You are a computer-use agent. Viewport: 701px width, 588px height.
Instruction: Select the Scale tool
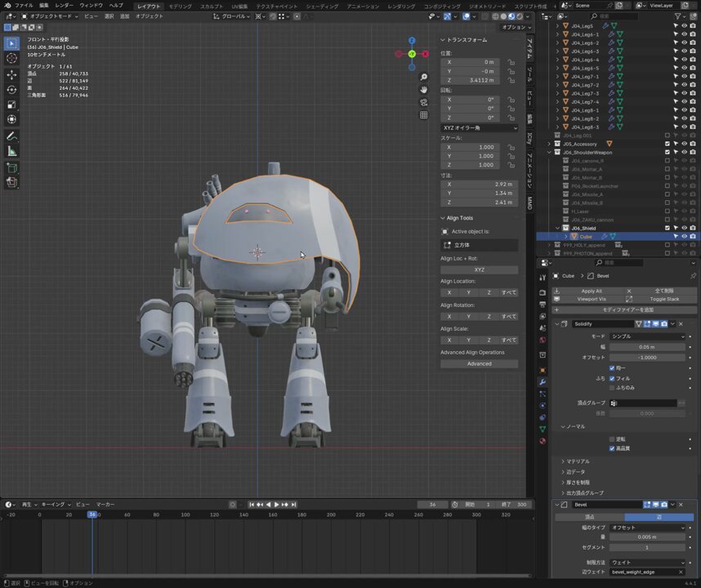(11, 105)
